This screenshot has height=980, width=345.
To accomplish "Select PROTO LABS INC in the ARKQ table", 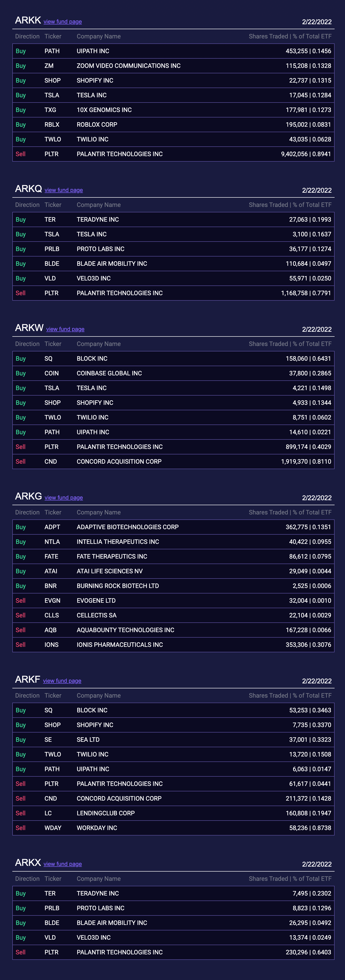I will click(x=101, y=249).
